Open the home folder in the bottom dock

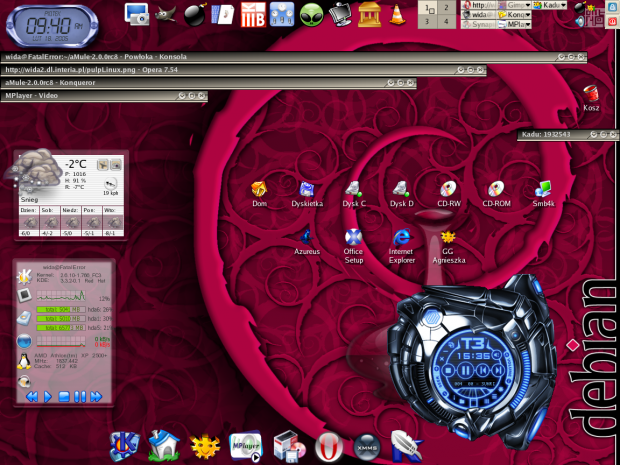click(164, 446)
